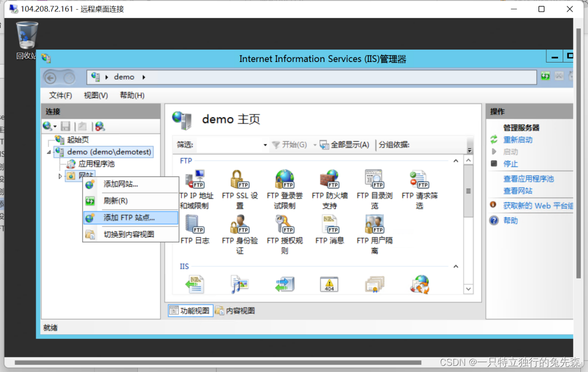Select 起始页 in connections tree
588x372 pixels.
77,139
